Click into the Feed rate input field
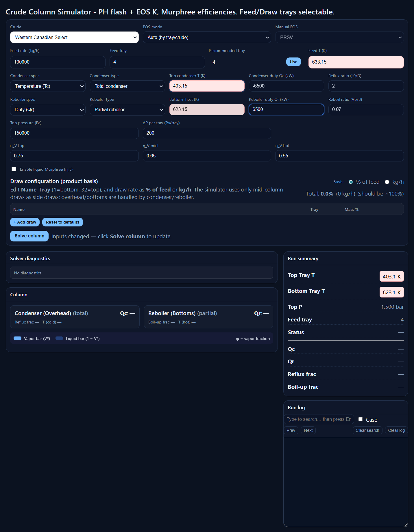Image resolution: width=414 pixels, height=532 pixels. coord(58,62)
